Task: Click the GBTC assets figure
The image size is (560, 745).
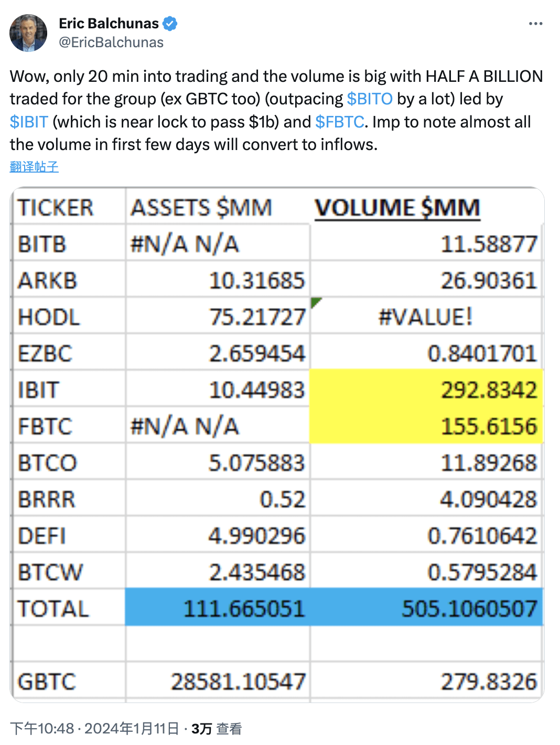Action: tap(238, 681)
